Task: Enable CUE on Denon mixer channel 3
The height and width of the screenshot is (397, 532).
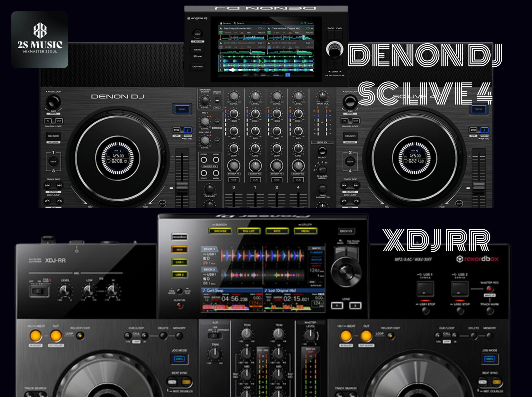Action: click(x=234, y=180)
